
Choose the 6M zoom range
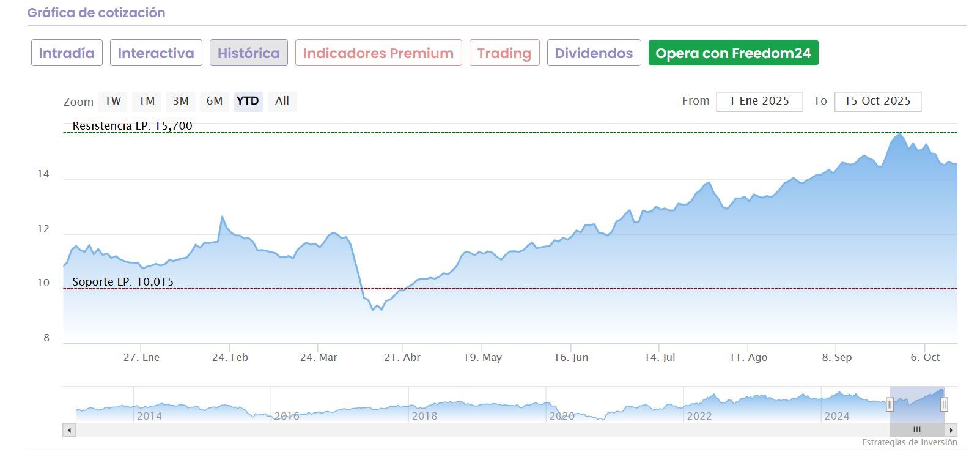(x=215, y=101)
